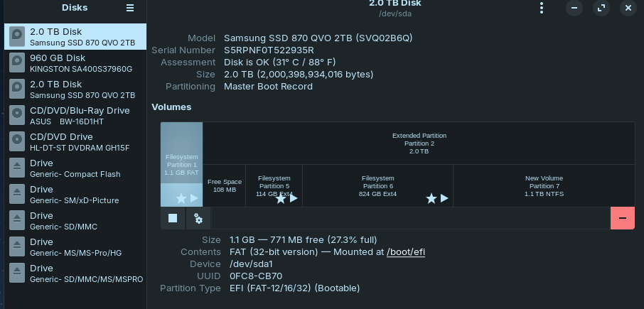Delete the selected partition with minus button
The height and width of the screenshot is (309, 644).
tap(622, 219)
